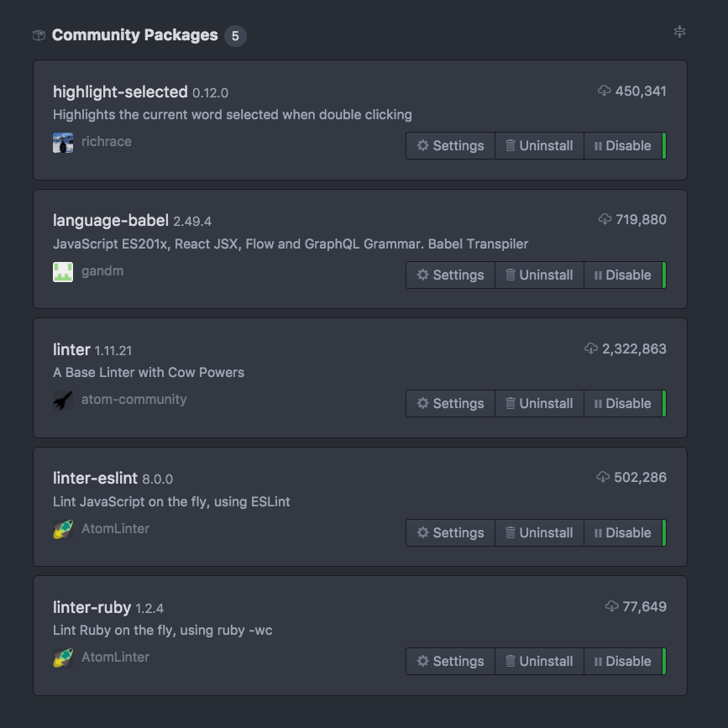
Task: Open Settings for the linter package
Action: [x=450, y=403]
